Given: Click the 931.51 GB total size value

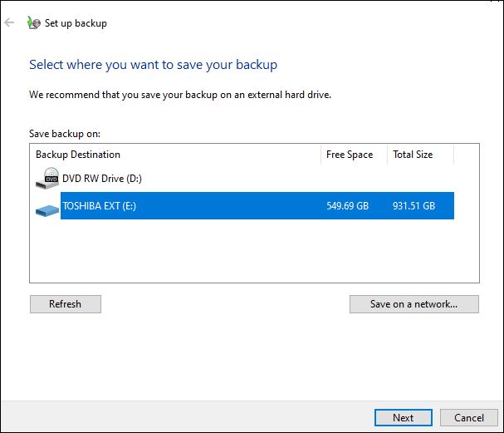Looking at the screenshot, I should click(x=413, y=206).
